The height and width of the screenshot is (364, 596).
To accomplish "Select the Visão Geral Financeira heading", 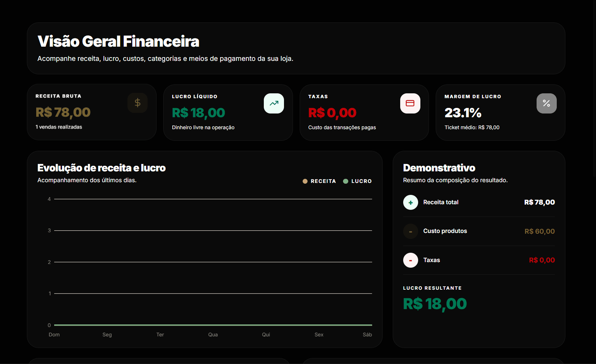I will 118,41.
